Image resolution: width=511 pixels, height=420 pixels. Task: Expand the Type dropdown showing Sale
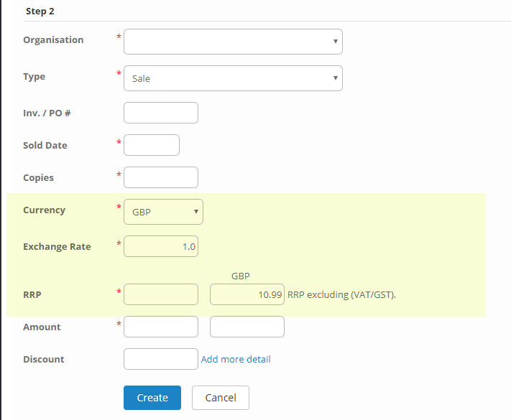point(233,78)
